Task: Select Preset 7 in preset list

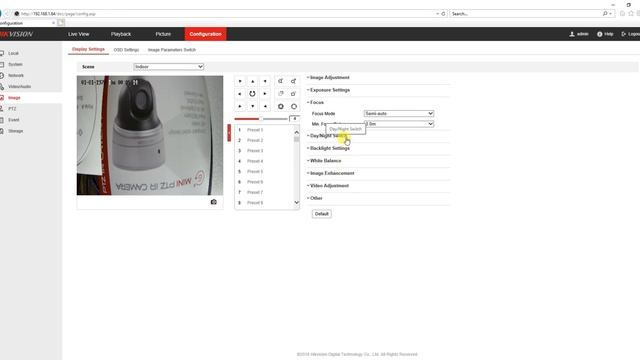Action: pos(255,192)
